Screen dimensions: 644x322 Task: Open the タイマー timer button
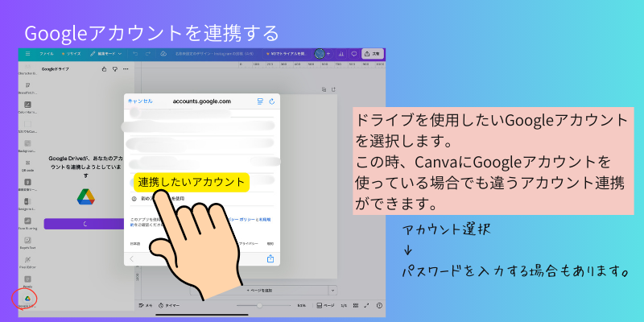click(169, 305)
